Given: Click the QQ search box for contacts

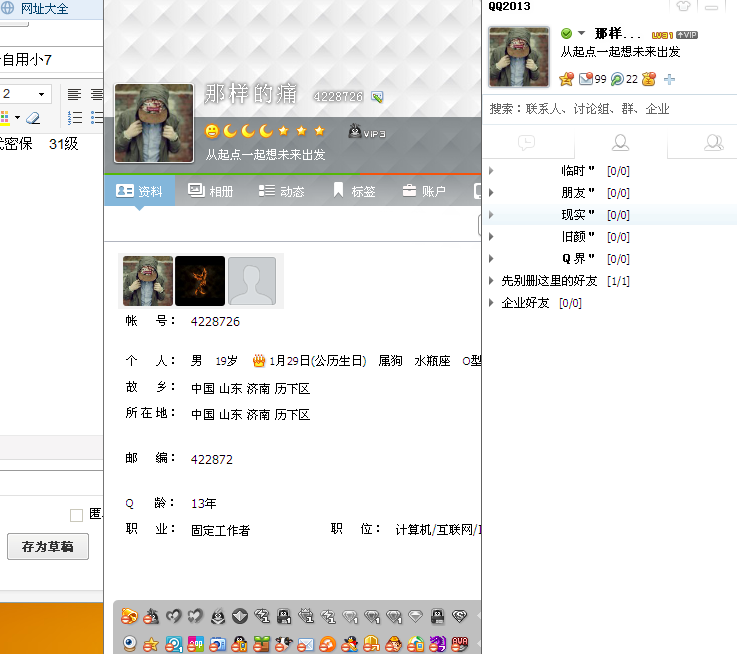Looking at the screenshot, I should tap(610, 109).
